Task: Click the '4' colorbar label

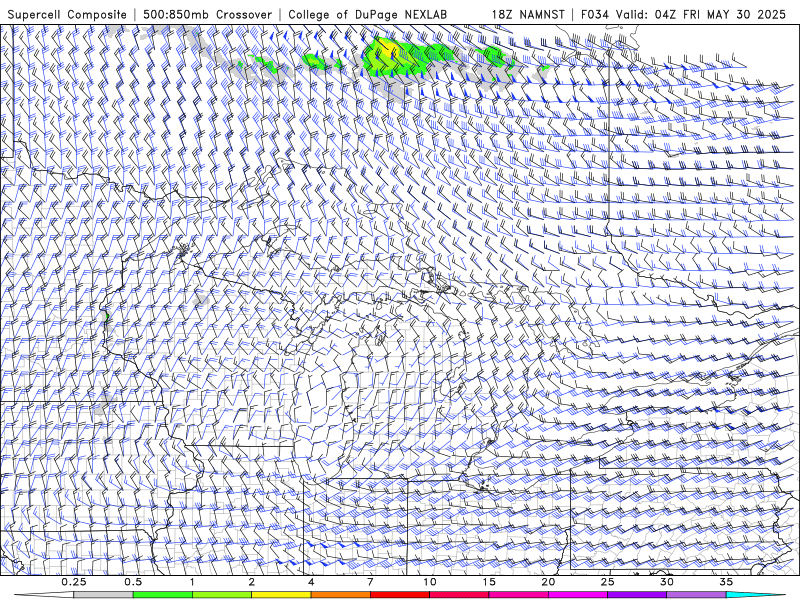Action: coord(311,582)
